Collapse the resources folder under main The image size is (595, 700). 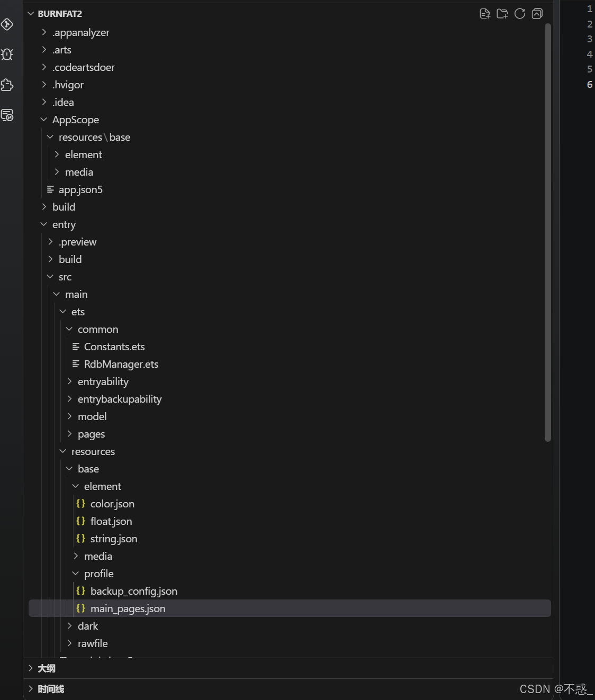pyautogui.click(x=63, y=451)
